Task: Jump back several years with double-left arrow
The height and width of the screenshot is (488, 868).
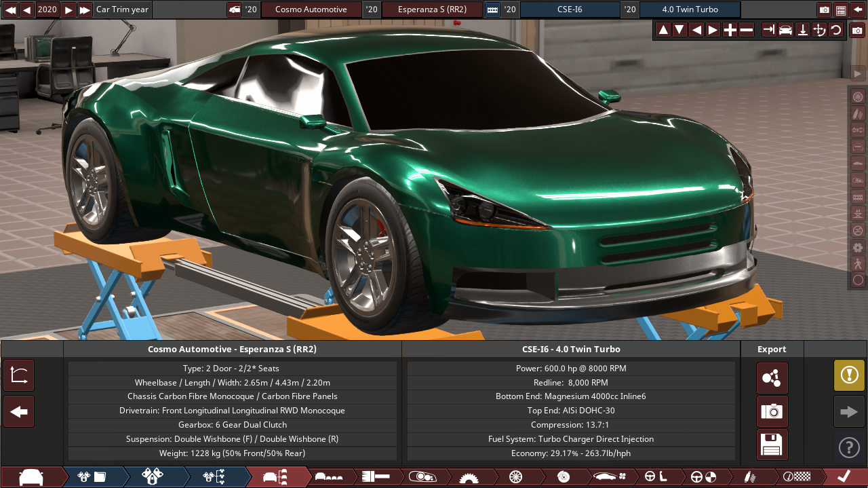Action: (9, 10)
